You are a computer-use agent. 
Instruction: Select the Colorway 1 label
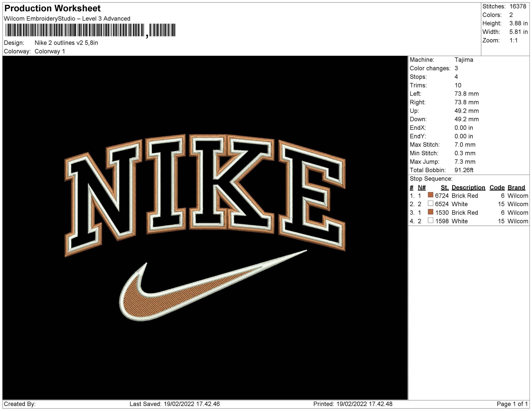pos(49,51)
